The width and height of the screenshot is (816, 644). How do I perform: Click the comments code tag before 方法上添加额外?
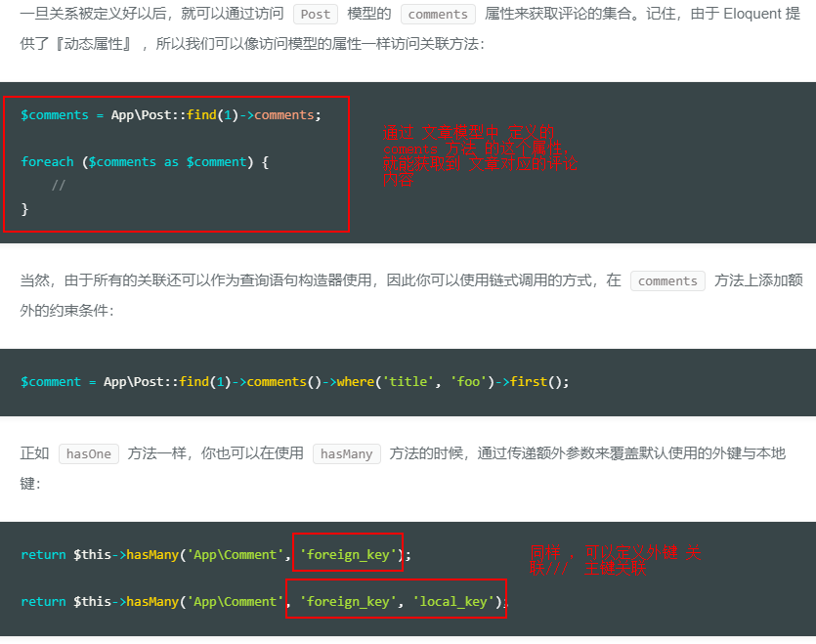(x=667, y=281)
